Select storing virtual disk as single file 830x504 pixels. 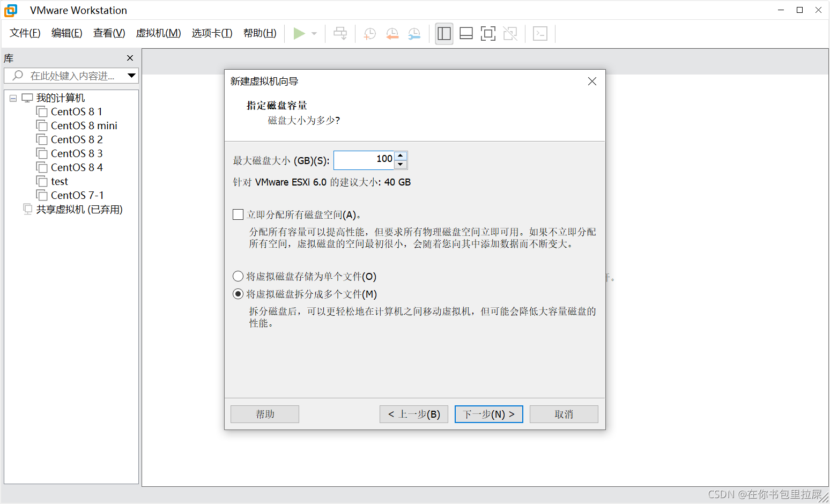pos(238,276)
